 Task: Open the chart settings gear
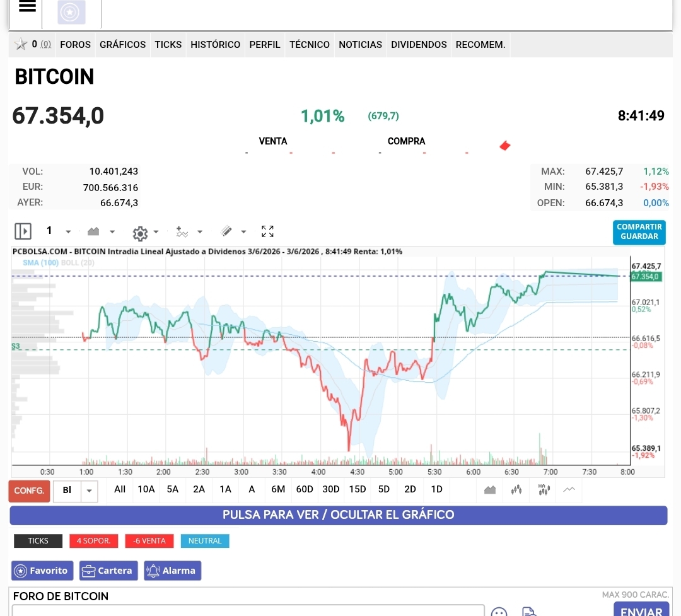pyautogui.click(x=140, y=233)
